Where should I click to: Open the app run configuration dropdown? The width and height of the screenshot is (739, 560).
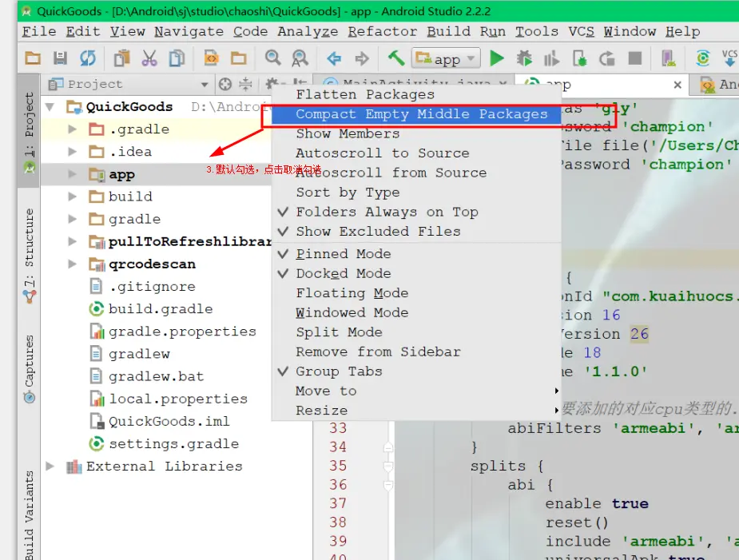[x=446, y=58]
